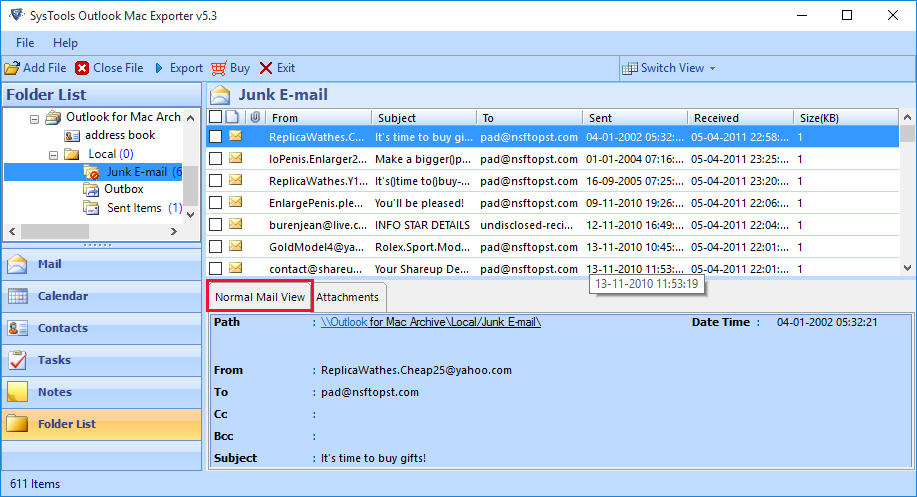Click folder tree scroll up arrow

point(191,118)
